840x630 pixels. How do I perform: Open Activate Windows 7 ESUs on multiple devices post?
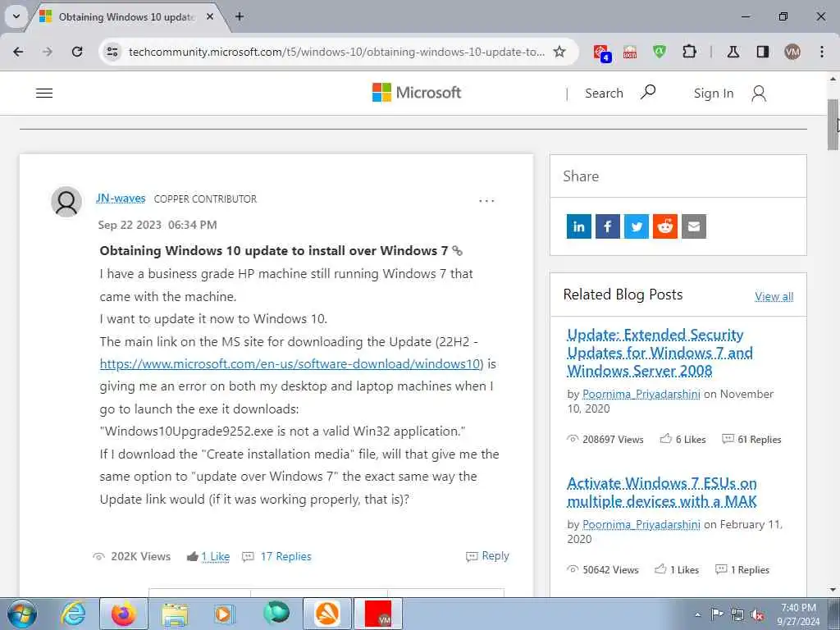662,492
